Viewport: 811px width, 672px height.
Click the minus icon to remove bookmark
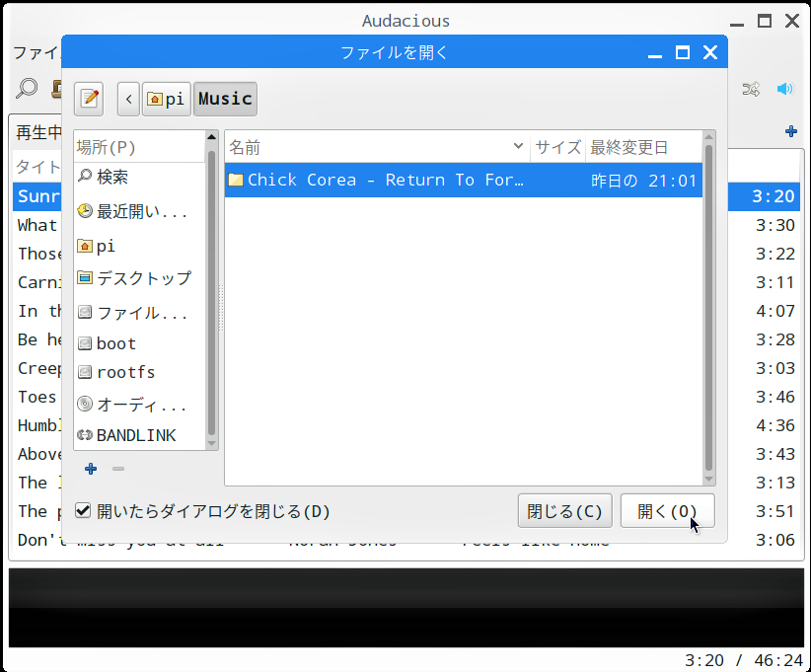(x=118, y=469)
